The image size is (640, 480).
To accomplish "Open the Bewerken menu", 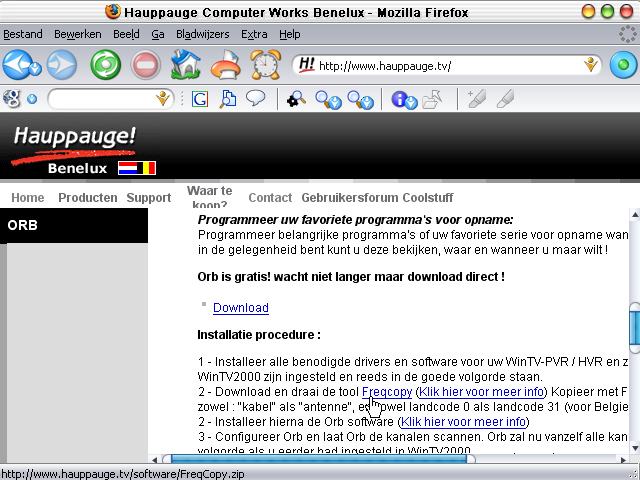I will coord(78,34).
